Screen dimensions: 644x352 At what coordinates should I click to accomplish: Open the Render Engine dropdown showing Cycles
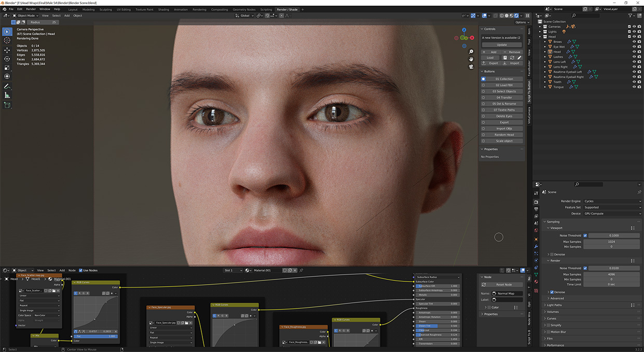coord(612,201)
